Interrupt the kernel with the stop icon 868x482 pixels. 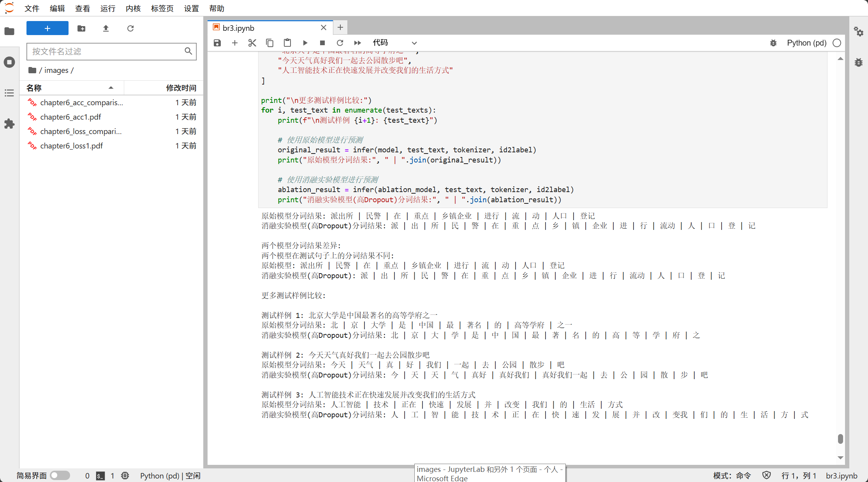tap(322, 43)
